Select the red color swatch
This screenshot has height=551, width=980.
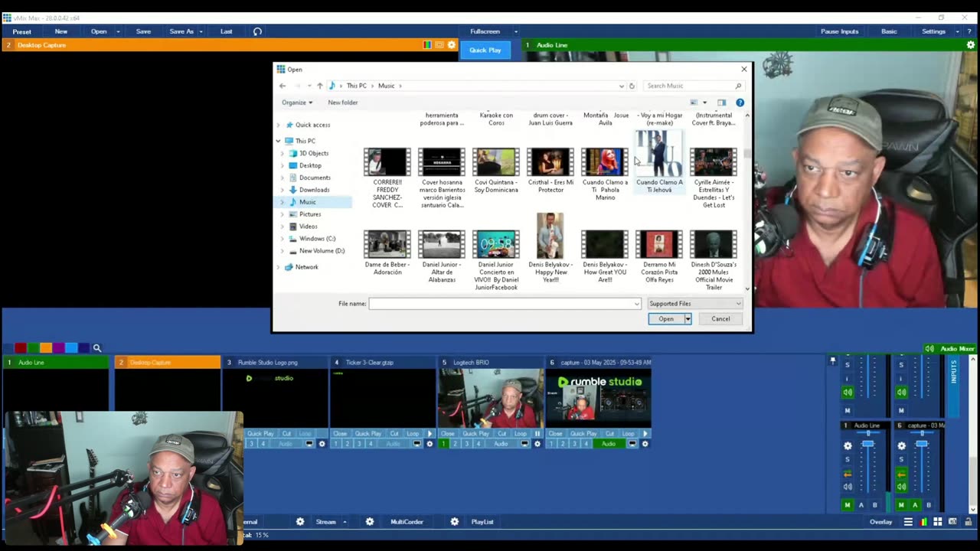(x=21, y=348)
